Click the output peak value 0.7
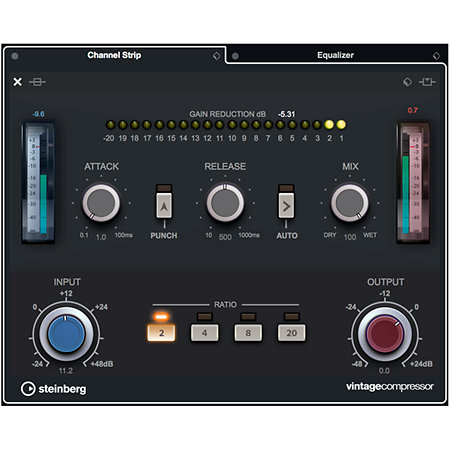 [x=412, y=110]
